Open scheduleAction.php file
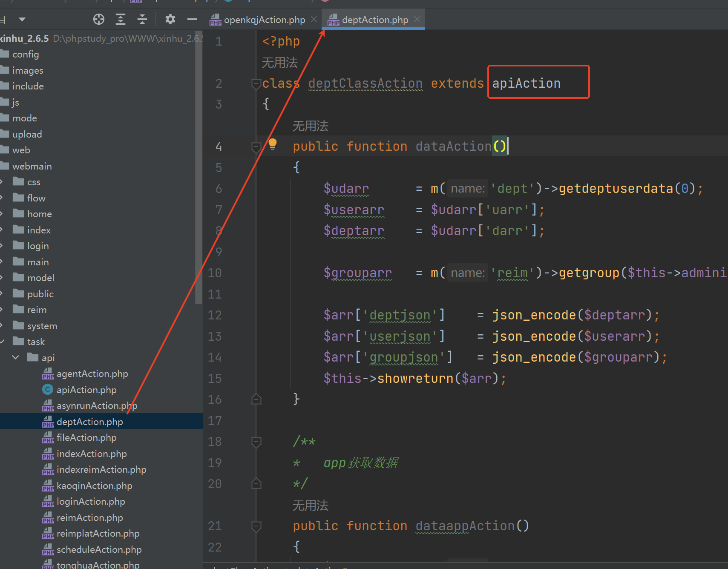This screenshot has height=569, width=728. click(99, 549)
